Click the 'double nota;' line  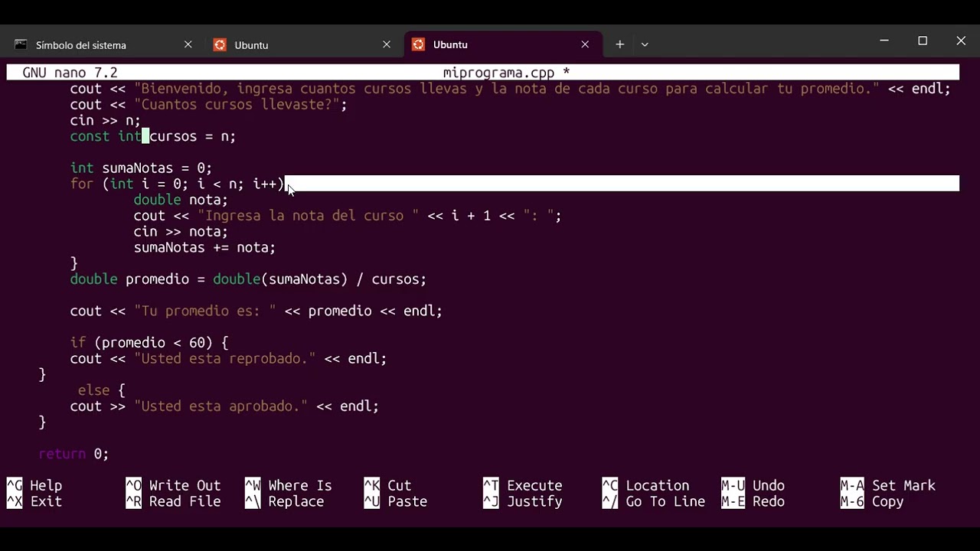181,200
